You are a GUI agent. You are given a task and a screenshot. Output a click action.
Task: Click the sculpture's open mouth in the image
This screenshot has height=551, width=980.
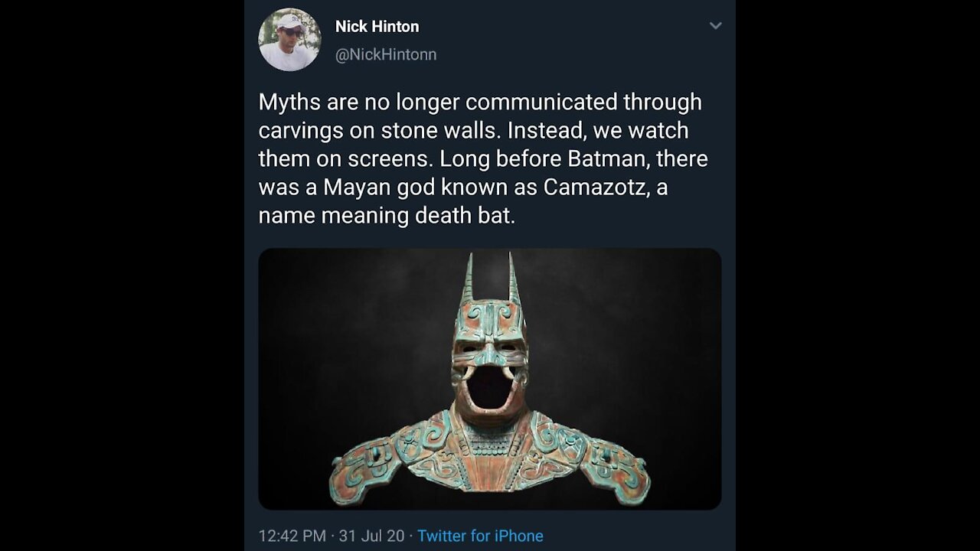489,387
